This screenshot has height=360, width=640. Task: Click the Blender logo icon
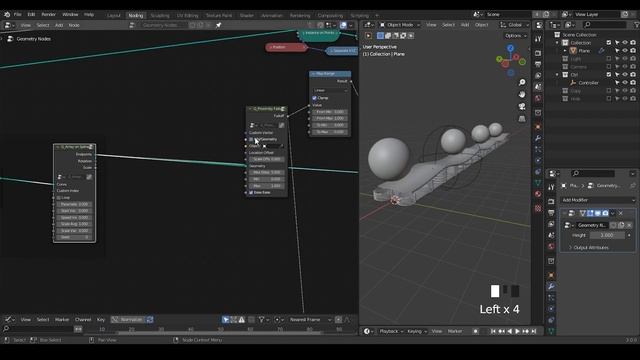7,14
